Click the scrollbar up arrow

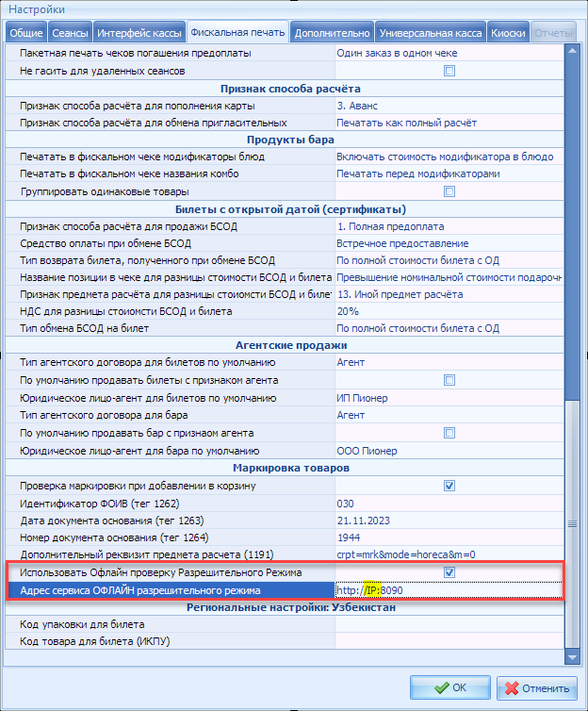click(572, 50)
